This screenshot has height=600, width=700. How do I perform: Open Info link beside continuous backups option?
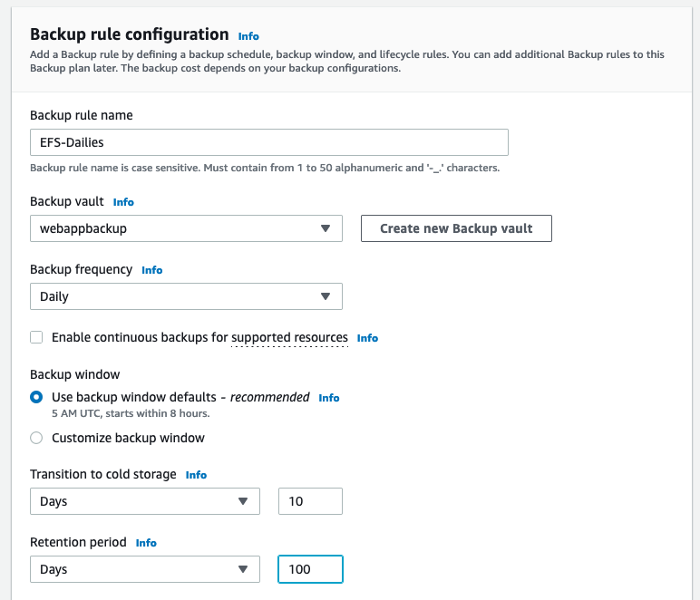(x=367, y=338)
